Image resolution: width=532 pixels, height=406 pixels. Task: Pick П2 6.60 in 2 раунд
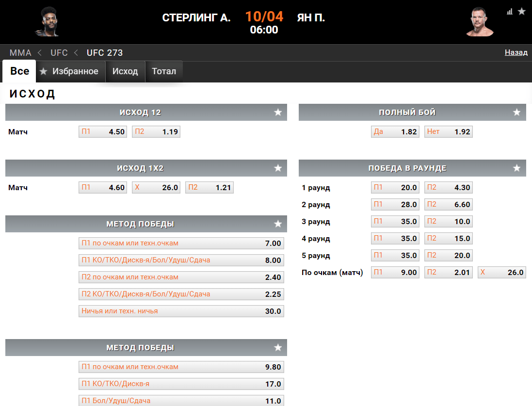[x=449, y=204]
